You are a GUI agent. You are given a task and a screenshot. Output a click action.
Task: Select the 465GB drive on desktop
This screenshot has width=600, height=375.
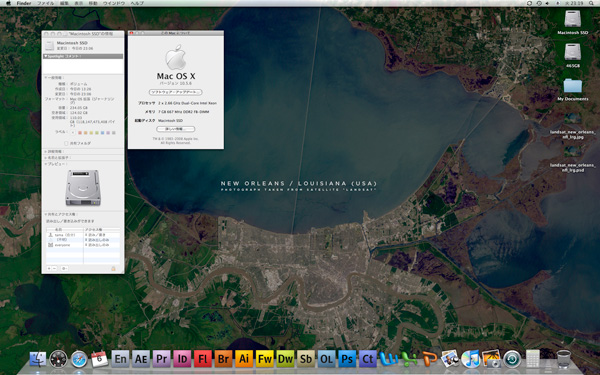tap(572, 52)
